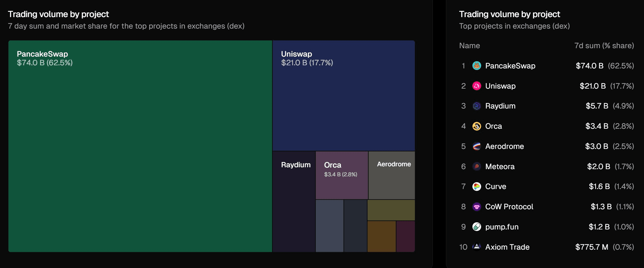The width and height of the screenshot is (644, 268).
Task: Click the Raydium logo icon
Action: click(476, 106)
